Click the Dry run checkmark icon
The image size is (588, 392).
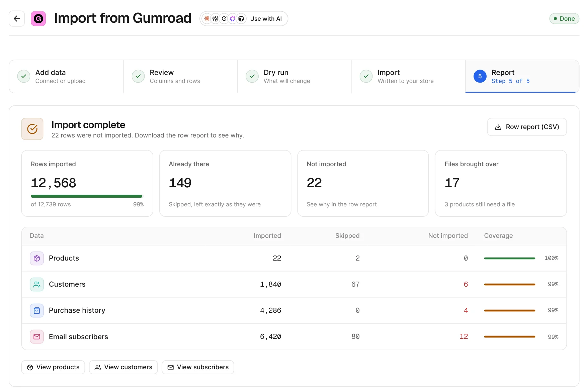pos(252,76)
